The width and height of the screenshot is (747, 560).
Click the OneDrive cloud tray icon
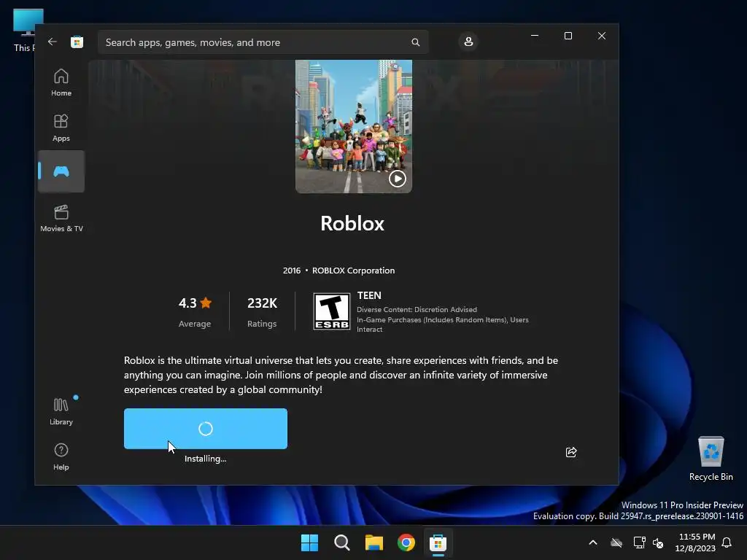click(x=616, y=542)
